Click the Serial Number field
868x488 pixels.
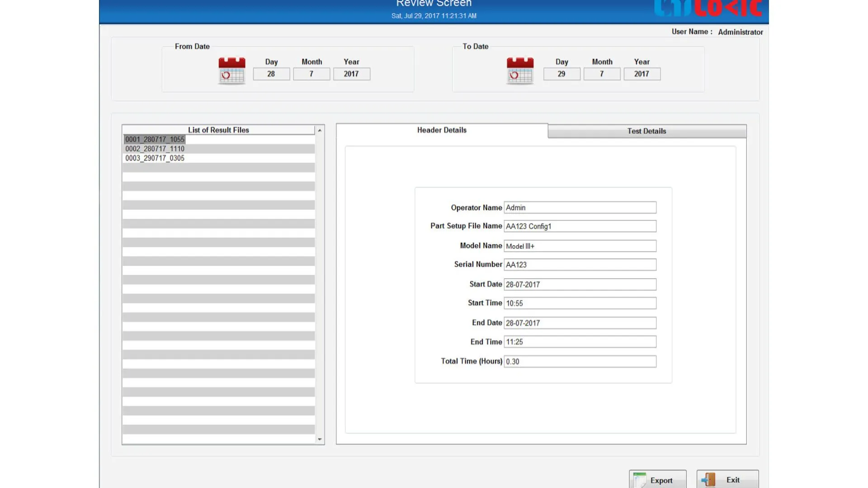pos(580,264)
